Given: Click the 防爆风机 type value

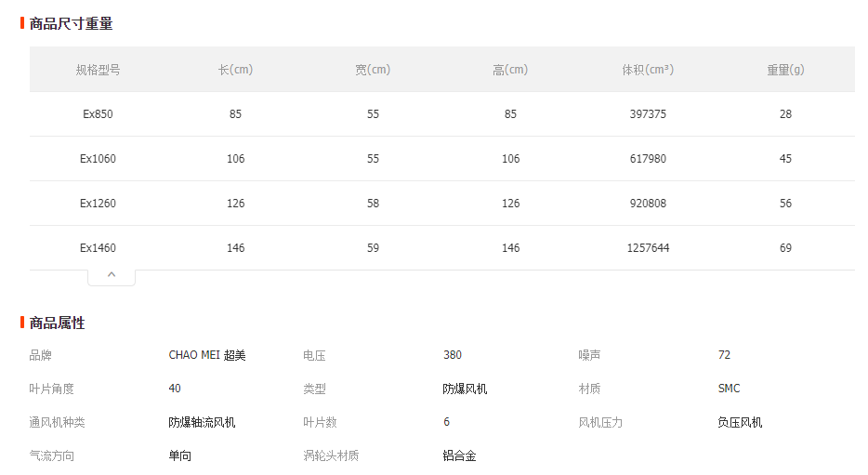Looking at the screenshot, I should [x=465, y=389].
